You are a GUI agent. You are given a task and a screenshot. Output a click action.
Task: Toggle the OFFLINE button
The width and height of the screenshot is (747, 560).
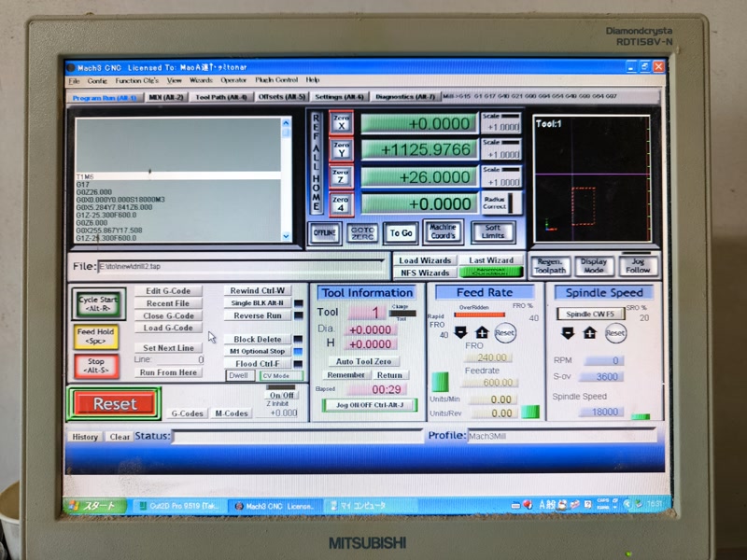tap(324, 232)
